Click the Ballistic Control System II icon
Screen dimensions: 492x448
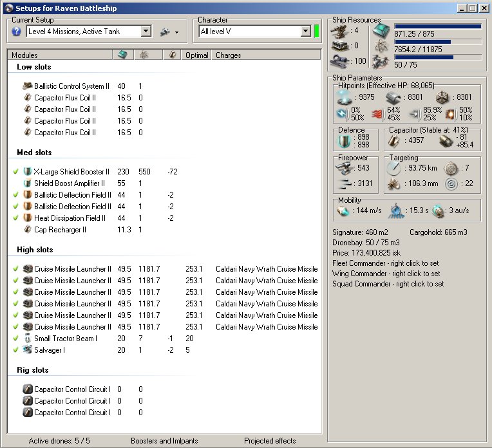click(28, 86)
